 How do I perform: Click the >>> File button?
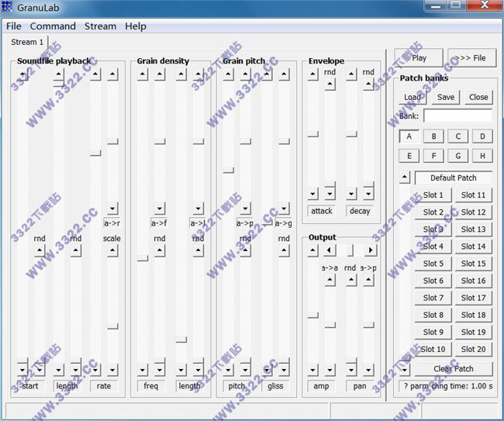[x=472, y=58]
